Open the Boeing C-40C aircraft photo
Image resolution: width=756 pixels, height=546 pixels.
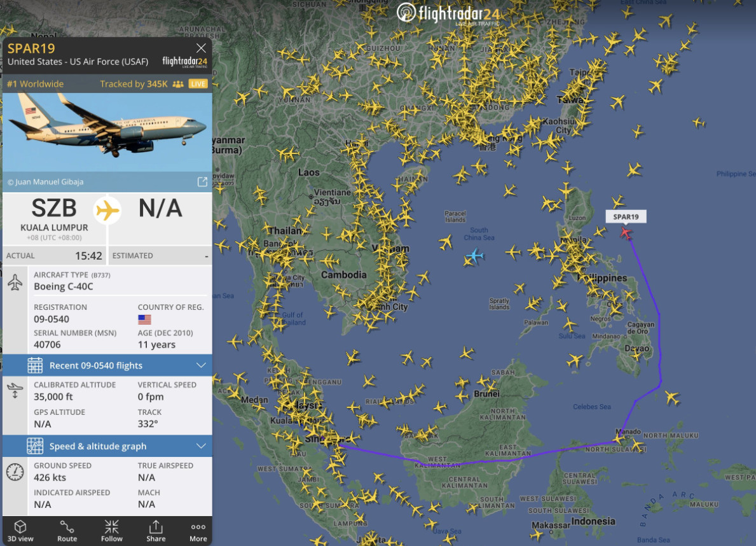point(107,133)
